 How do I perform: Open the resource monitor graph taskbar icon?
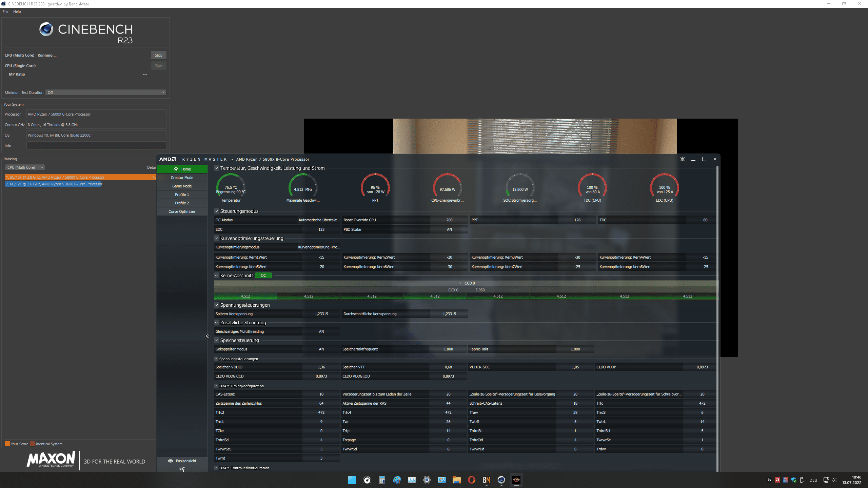pos(412,480)
